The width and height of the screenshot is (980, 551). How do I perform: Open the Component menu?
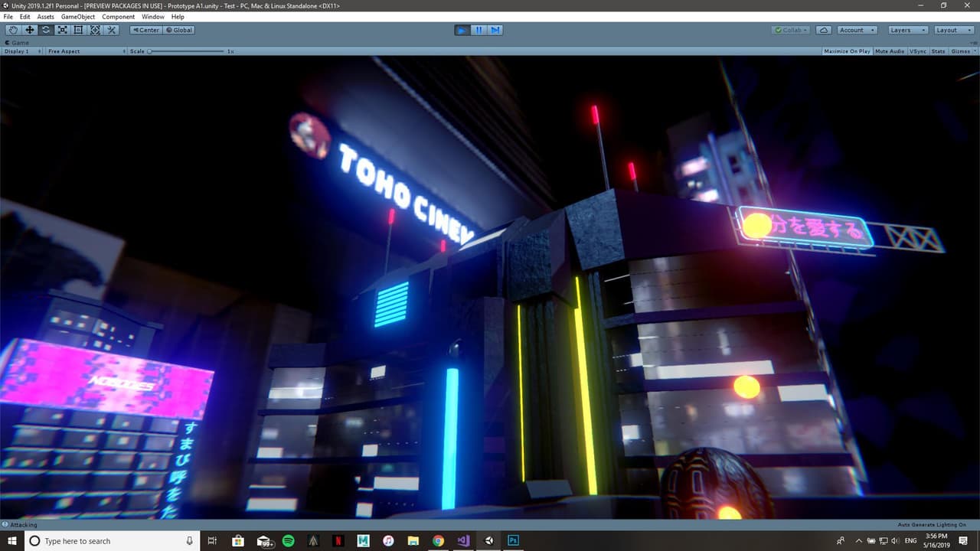click(x=119, y=17)
